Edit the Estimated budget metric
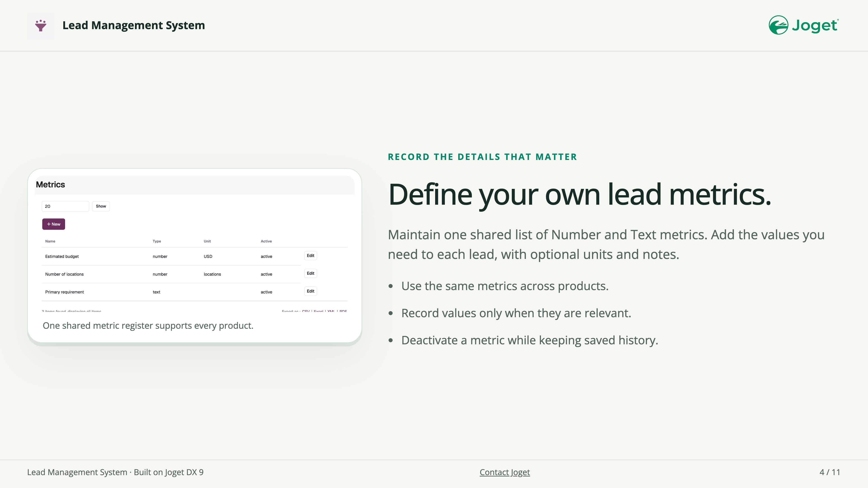 310,256
